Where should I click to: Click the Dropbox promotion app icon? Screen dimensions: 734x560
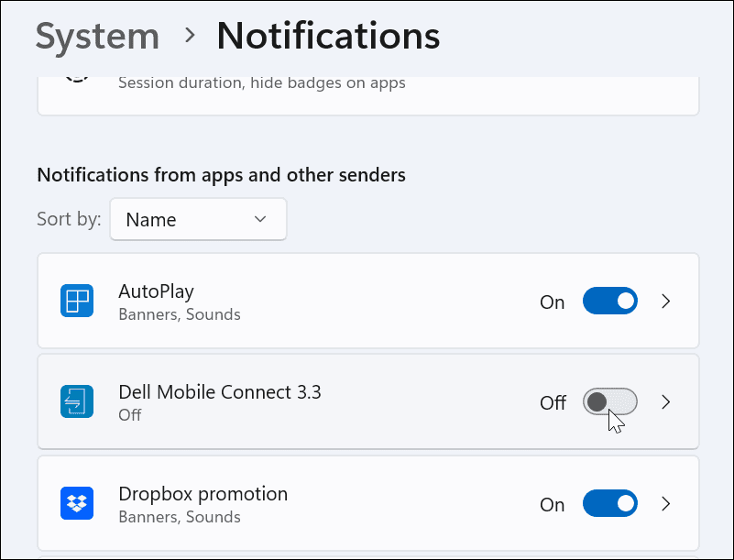(x=77, y=503)
